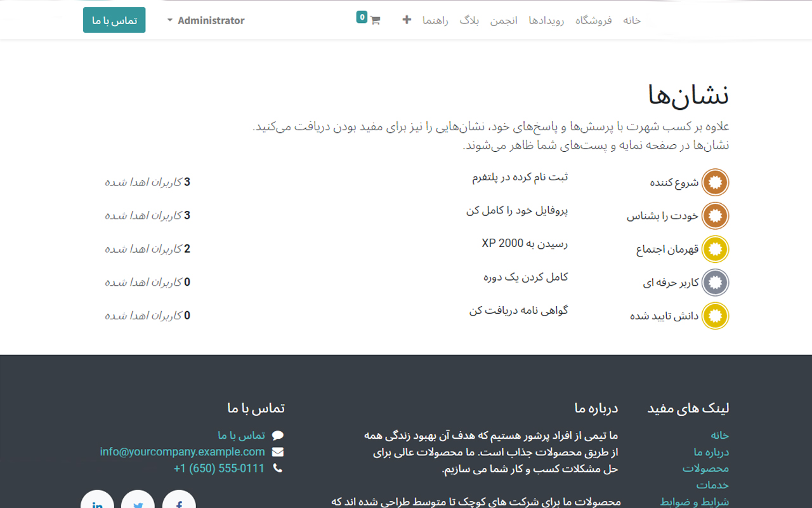812x508 pixels.
Task: Click the "تماس با ما" button
Action: click(x=114, y=20)
